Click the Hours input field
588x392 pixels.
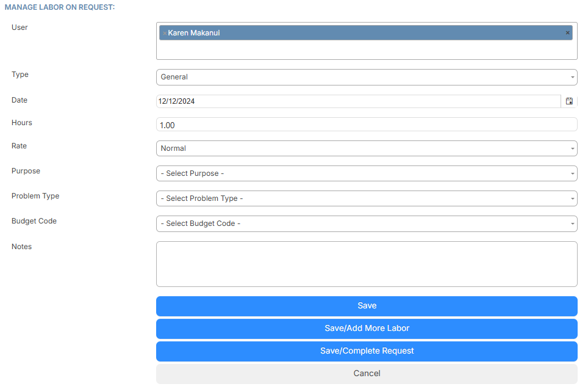pyautogui.click(x=366, y=124)
